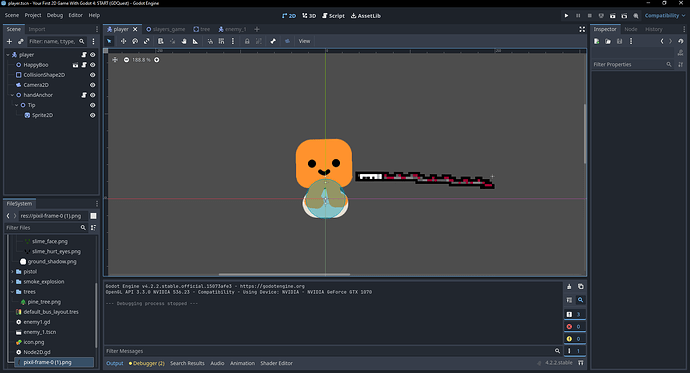
Task: Toggle visibility of the Sprite2D node
Action: click(92, 115)
